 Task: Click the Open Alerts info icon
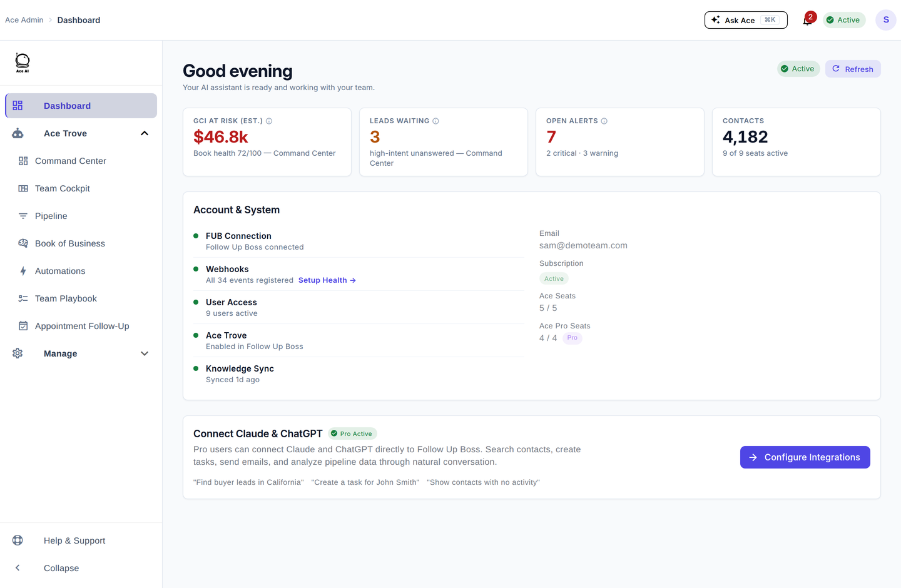[x=604, y=121]
